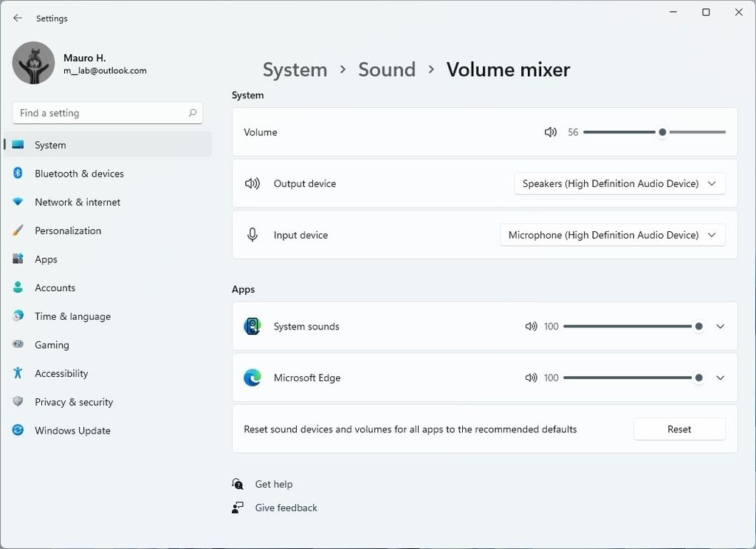Click the system Volume slider track
756x549 pixels.
620,132
